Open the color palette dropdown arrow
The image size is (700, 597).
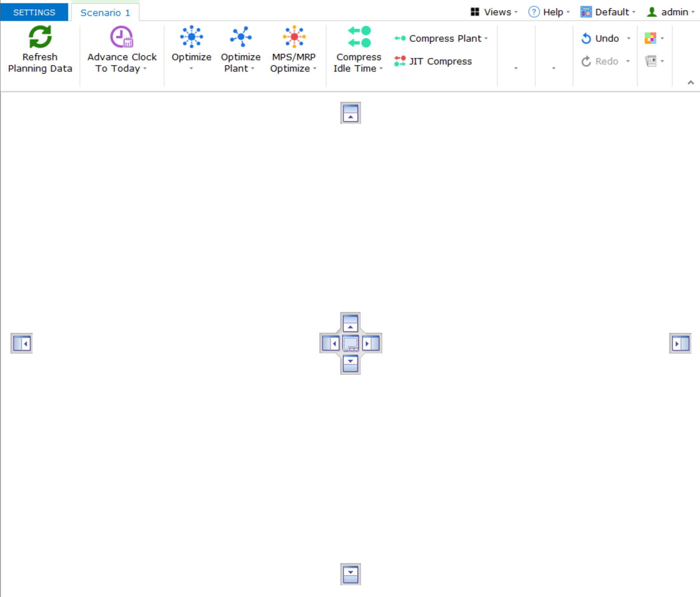click(662, 38)
